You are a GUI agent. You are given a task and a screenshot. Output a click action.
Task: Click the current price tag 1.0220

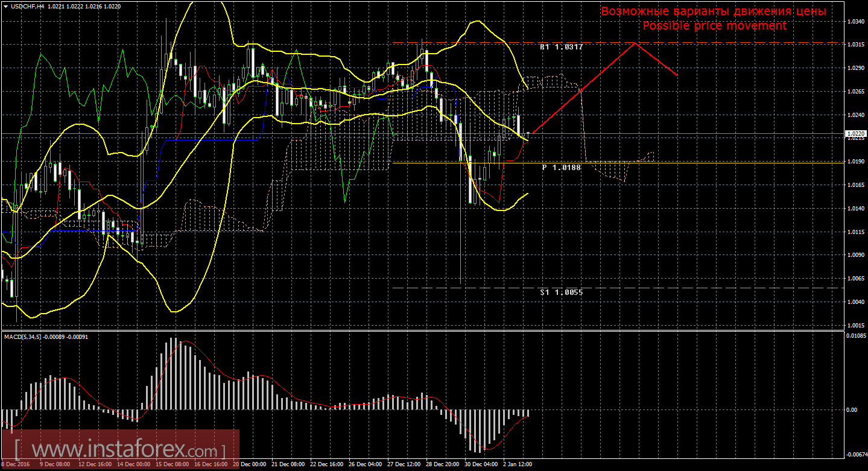pos(855,133)
